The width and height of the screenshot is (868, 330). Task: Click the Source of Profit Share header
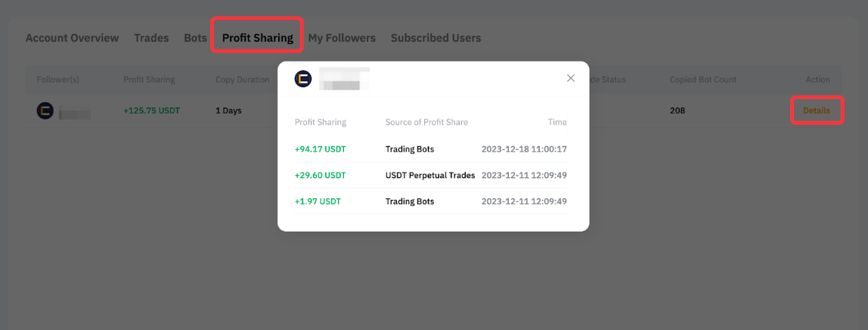click(426, 122)
